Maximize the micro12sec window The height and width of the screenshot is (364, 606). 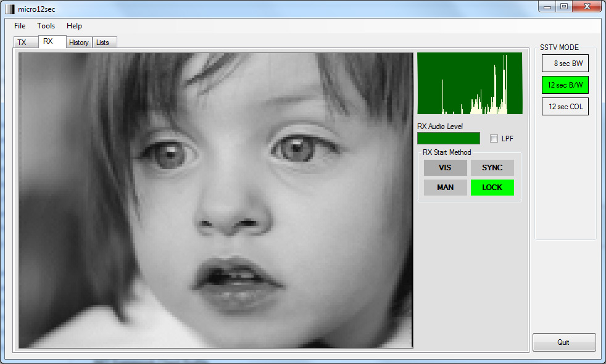564,7
